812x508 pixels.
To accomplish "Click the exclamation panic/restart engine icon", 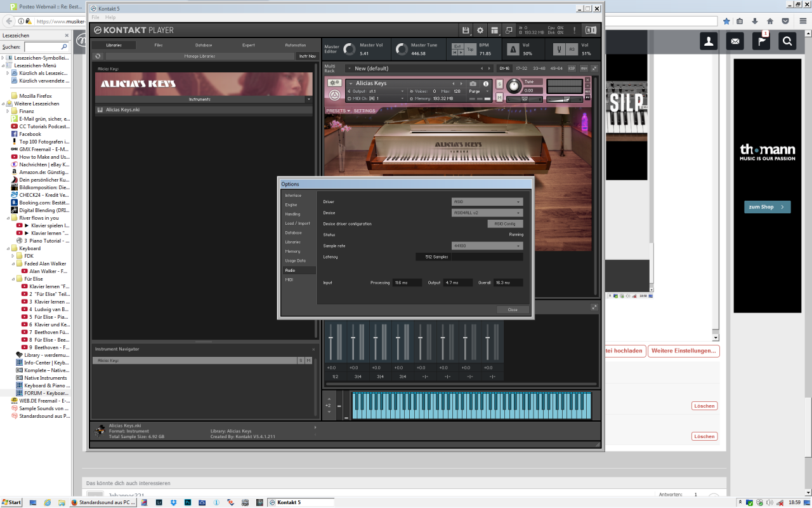I will [x=575, y=30].
